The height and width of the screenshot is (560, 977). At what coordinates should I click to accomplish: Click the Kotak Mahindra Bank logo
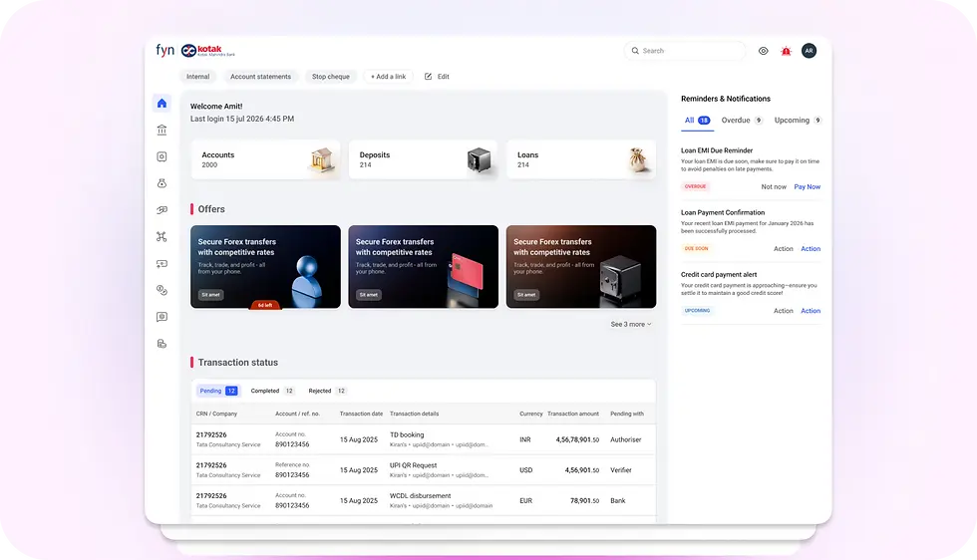tap(208, 51)
